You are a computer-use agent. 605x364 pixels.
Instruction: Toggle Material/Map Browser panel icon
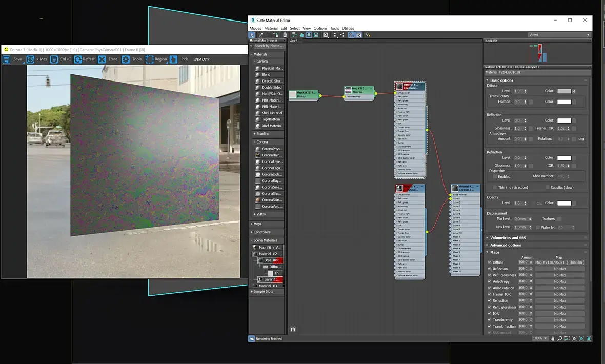click(x=351, y=35)
